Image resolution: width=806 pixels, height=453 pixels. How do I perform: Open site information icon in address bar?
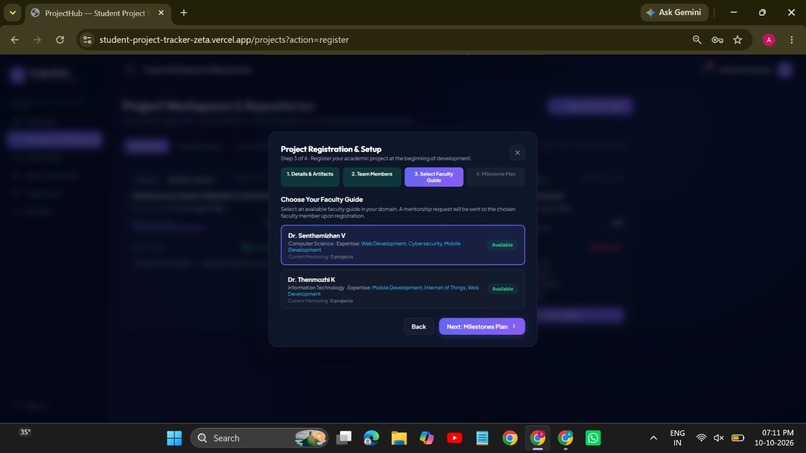click(x=87, y=40)
